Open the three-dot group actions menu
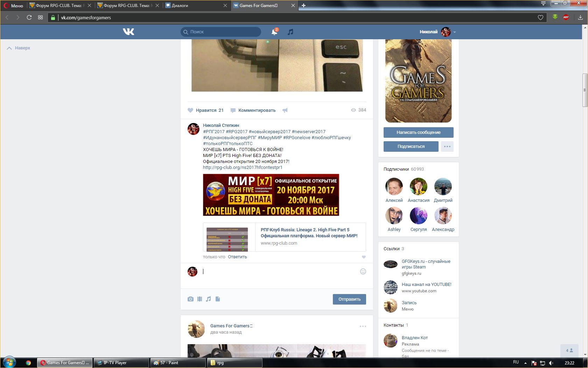The image size is (588, 368). pos(447,146)
